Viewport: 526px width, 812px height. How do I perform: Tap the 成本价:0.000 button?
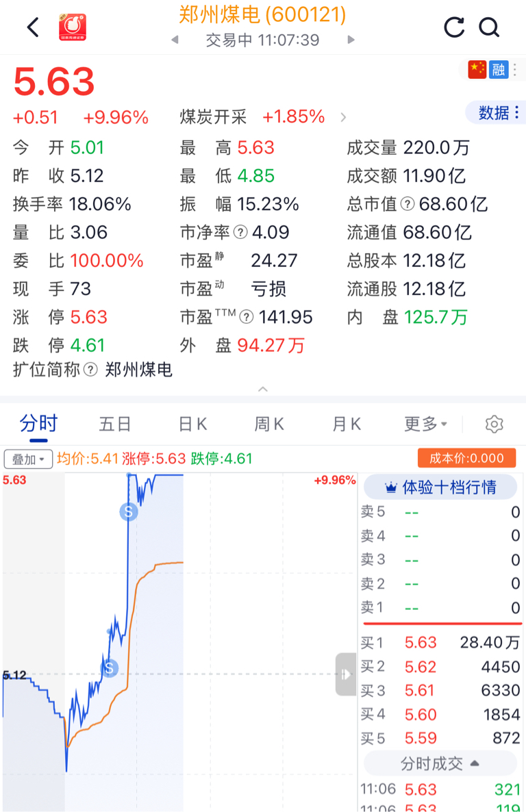click(x=466, y=458)
